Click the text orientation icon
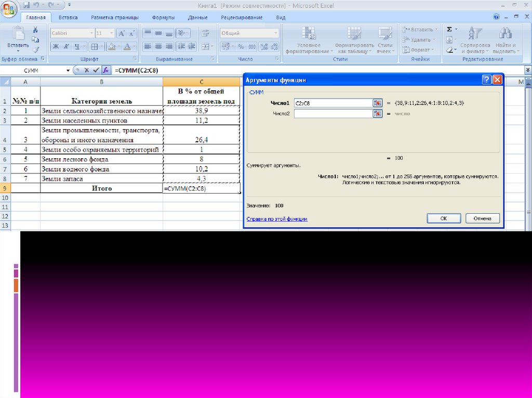 coord(181,33)
